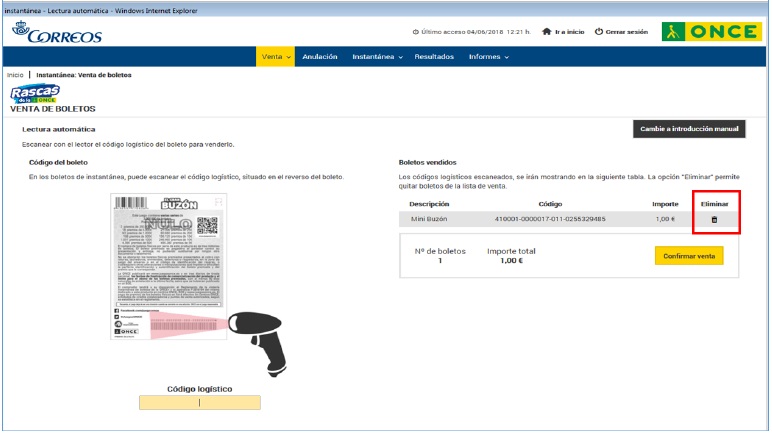Image resolution: width=772 pixels, height=434 pixels.
Task: Open the Resultados menu item
Action: (434, 57)
